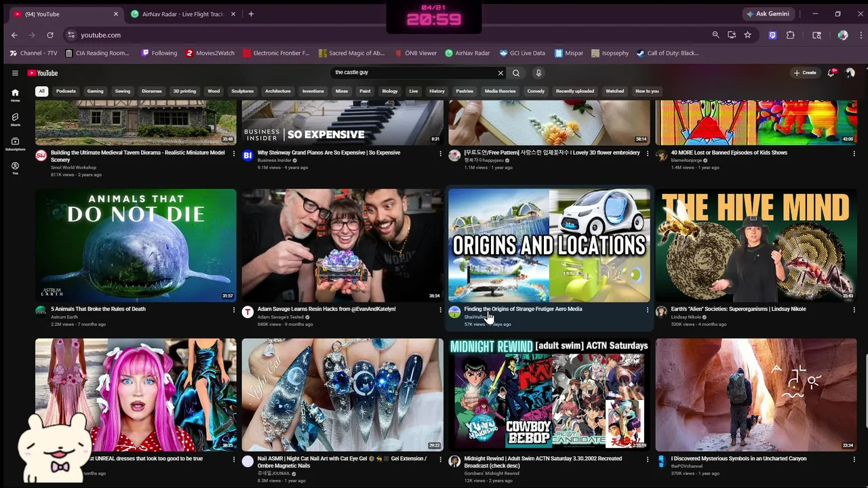Click title Finding the Origins of Frutiger Aero
Image resolution: width=868 pixels, height=488 pixels.
(523, 309)
